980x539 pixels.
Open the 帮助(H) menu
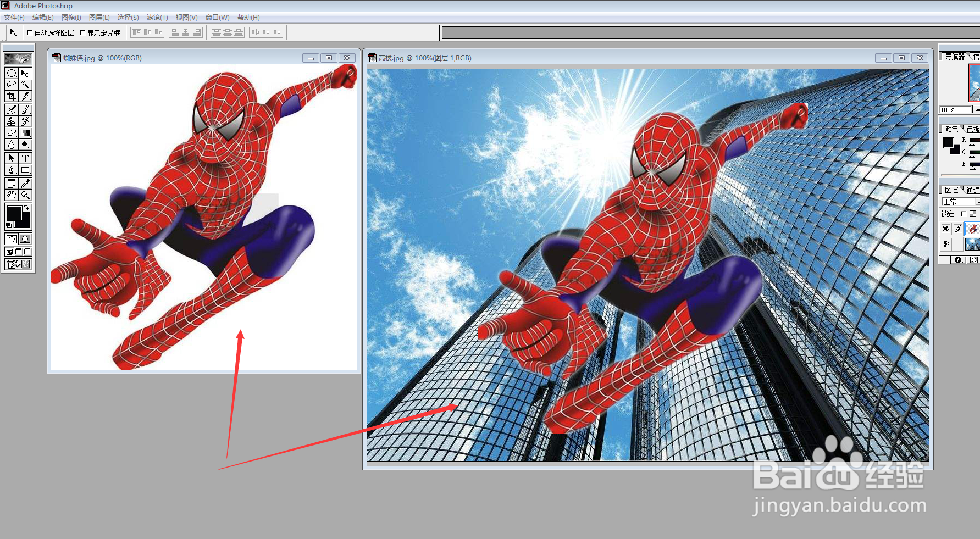pyautogui.click(x=248, y=18)
